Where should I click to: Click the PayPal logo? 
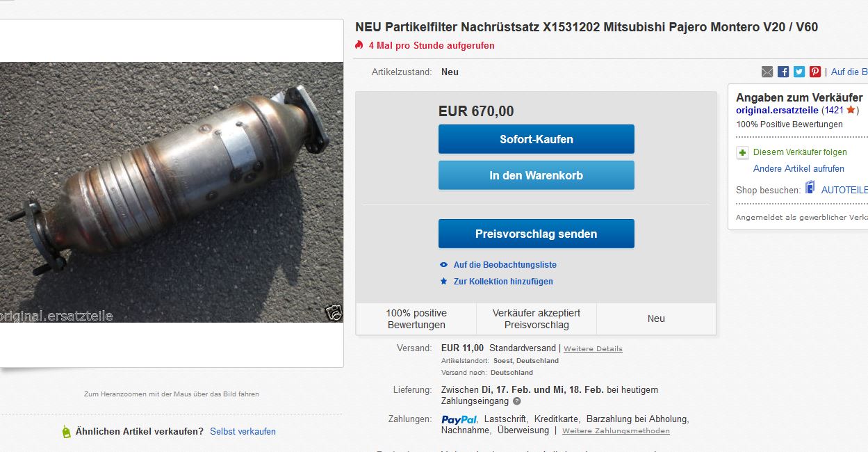(459, 419)
